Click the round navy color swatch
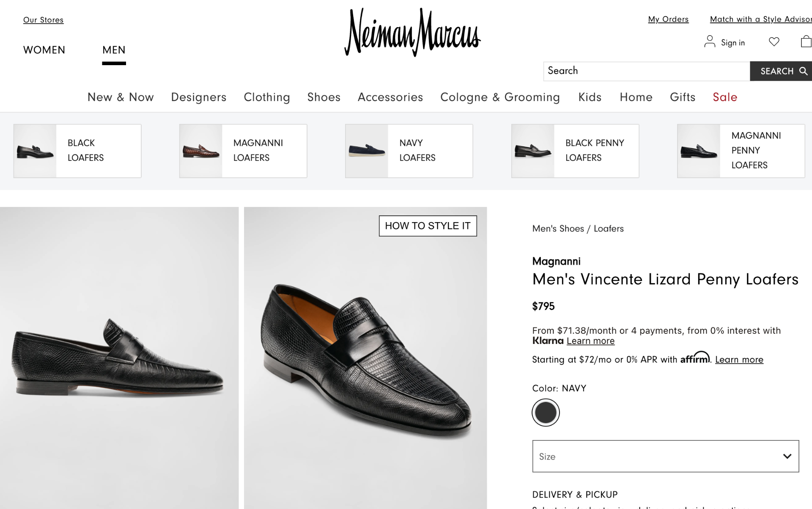 coord(546,412)
